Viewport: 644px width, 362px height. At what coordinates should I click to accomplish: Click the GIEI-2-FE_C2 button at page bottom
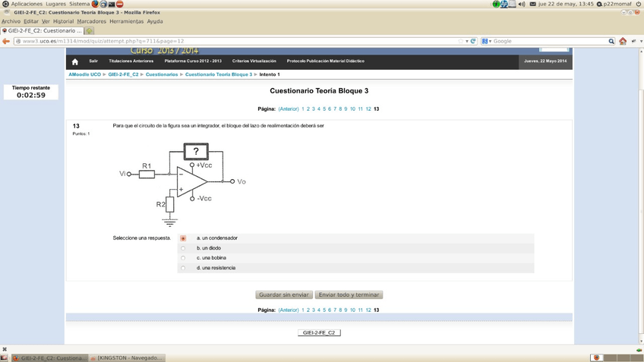point(319,333)
